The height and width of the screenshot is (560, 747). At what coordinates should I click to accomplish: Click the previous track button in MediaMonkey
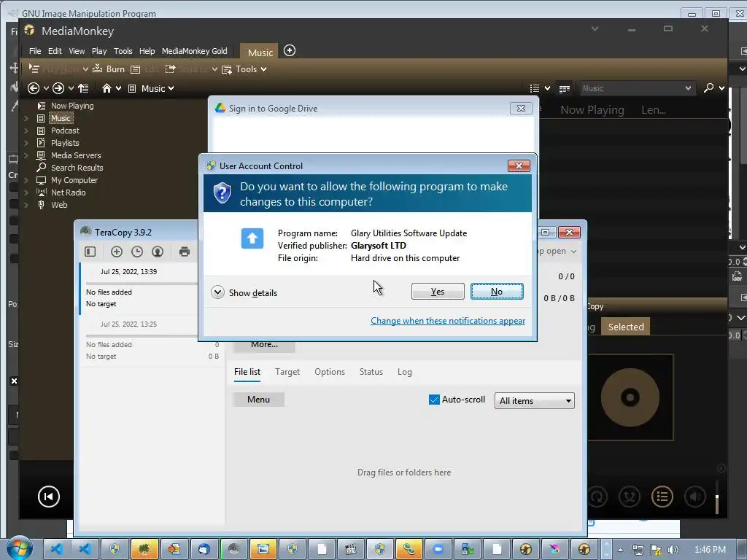(49, 497)
